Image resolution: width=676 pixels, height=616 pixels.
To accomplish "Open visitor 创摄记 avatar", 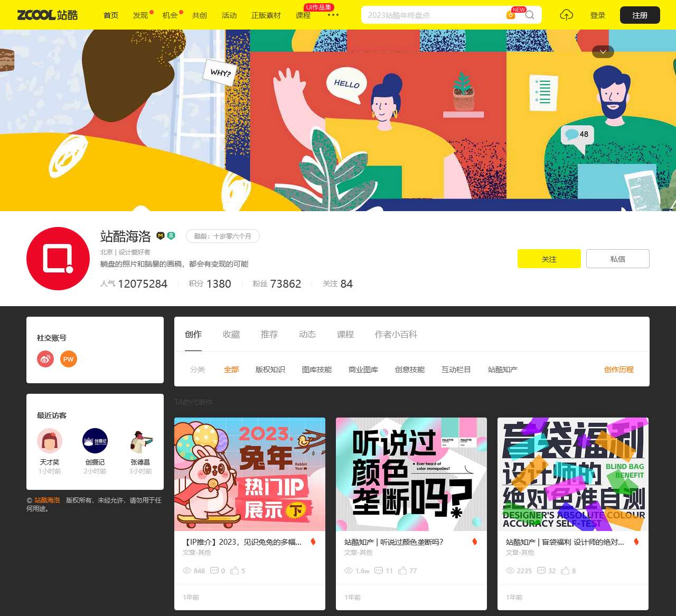I will [x=95, y=441].
